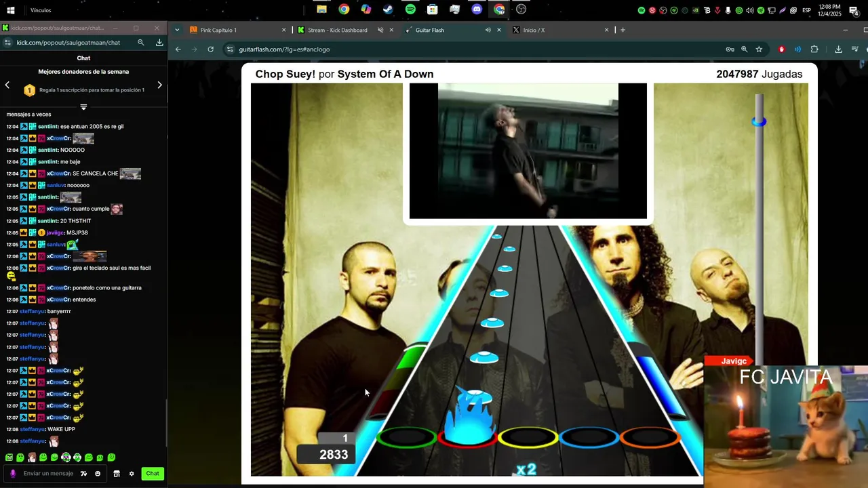Click the zoom icon in Kick popout address bar
The width and height of the screenshot is (868, 488).
[141, 42]
